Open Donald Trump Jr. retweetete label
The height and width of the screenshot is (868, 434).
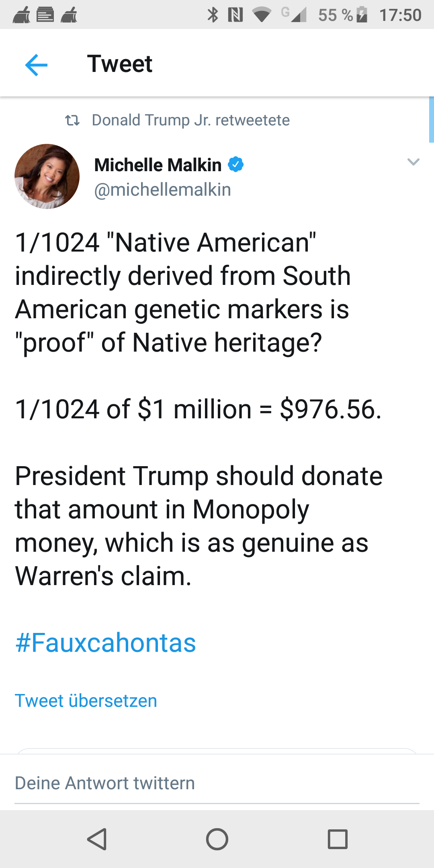click(191, 120)
